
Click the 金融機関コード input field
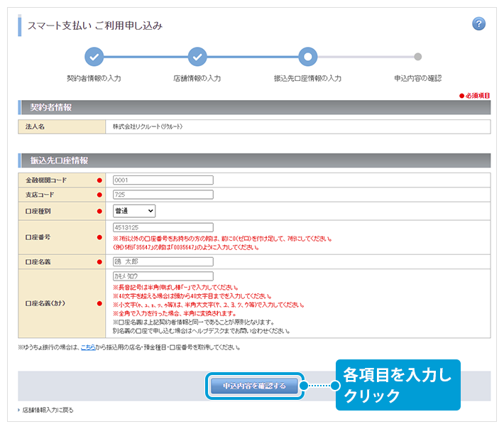click(163, 180)
